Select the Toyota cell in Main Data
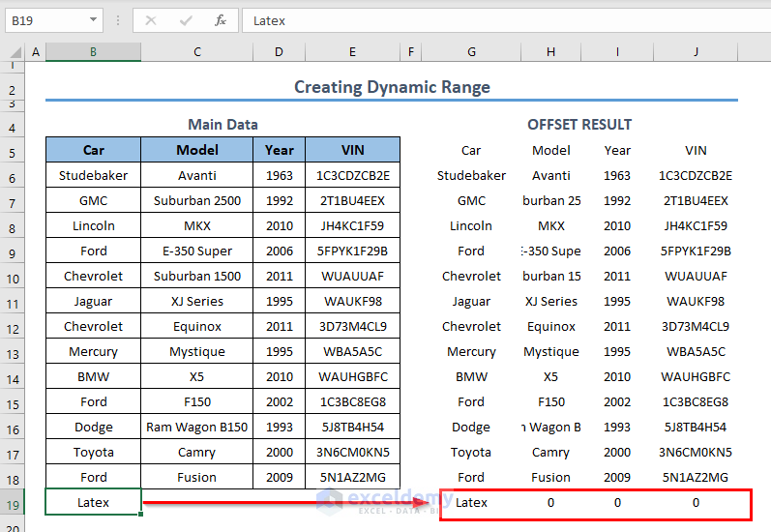The width and height of the screenshot is (771, 532). pyautogui.click(x=94, y=452)
